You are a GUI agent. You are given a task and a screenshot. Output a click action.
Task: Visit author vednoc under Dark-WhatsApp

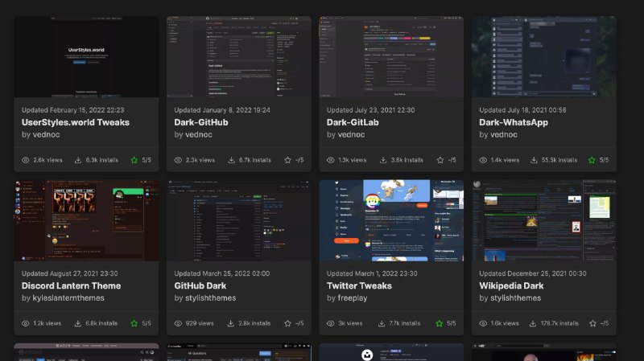pyautogui.click(x=504, y=134)
